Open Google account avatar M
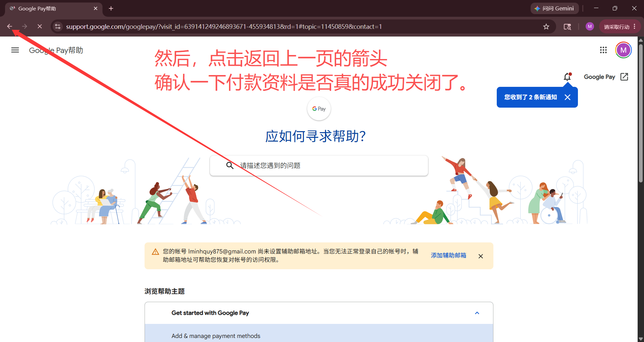The height and width of the screenshot is (342, 644). point(624,50)
